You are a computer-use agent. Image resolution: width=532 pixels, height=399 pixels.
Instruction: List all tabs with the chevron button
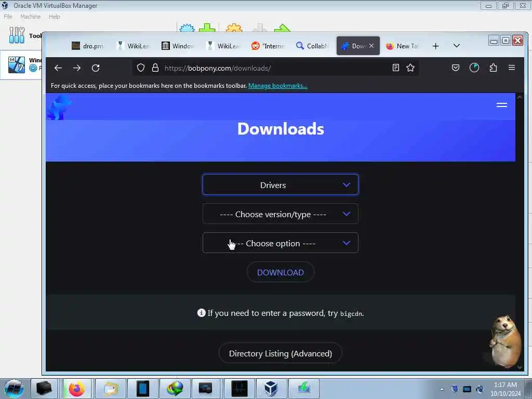click(457, 46)
